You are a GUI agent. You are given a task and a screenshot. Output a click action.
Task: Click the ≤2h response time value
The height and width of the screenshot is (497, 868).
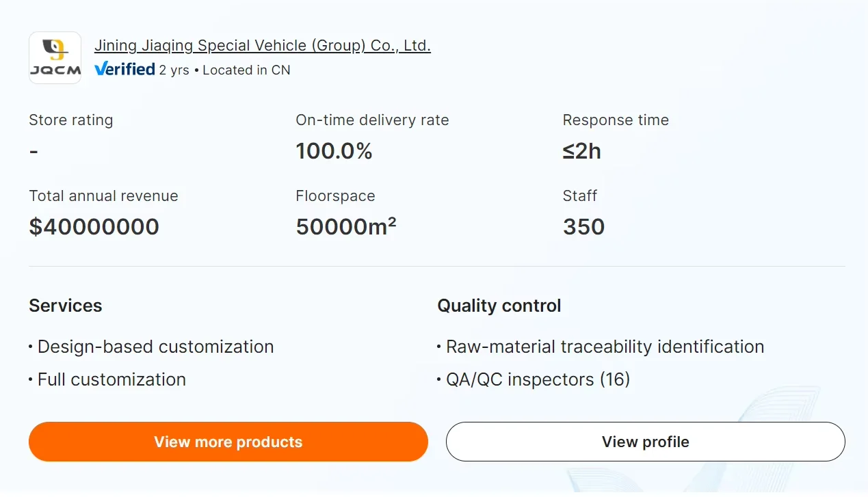pos(581,151)
